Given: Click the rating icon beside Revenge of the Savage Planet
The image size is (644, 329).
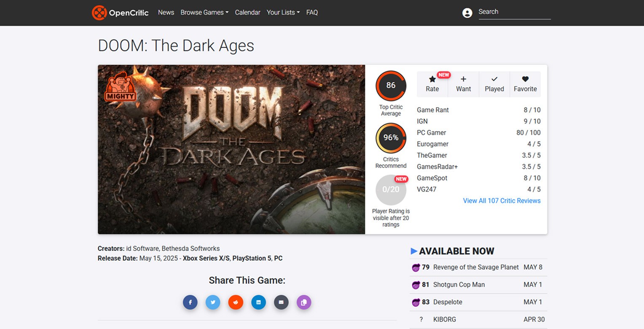Looking at the screenshot, I should tap(416, 267).
